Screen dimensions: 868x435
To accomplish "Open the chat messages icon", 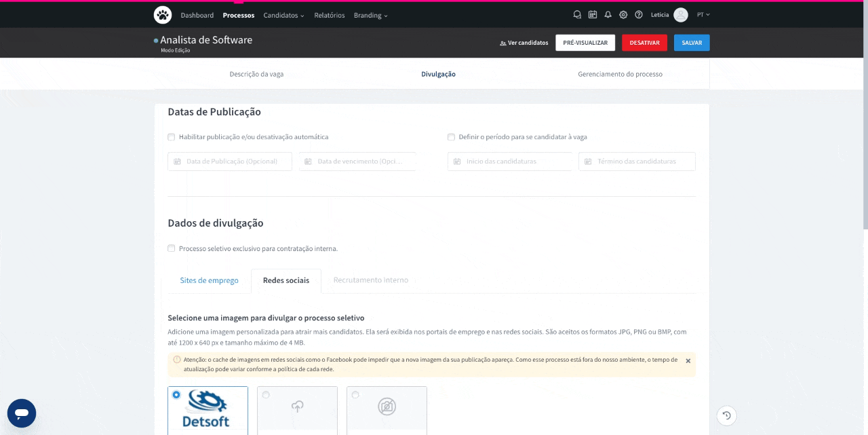I will (577, 15).
